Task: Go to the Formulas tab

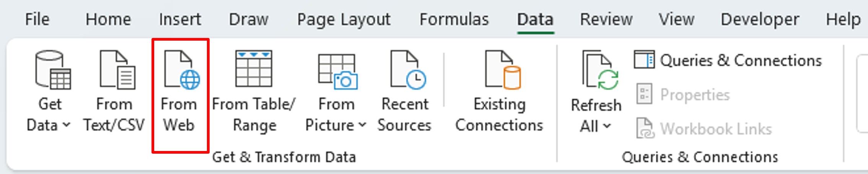Action: click(x=454, y=19)
